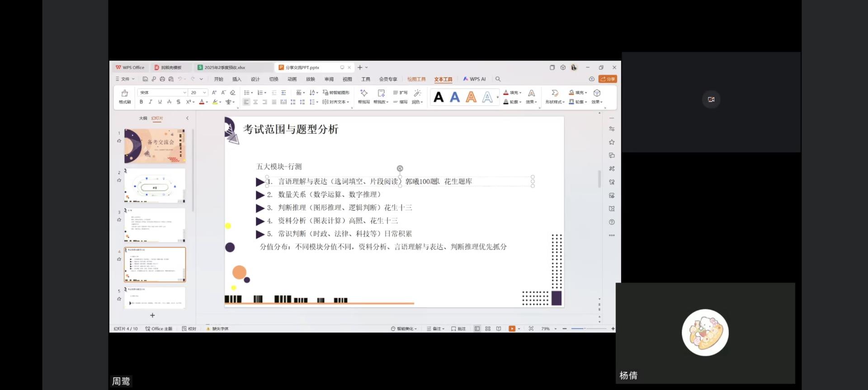Click the 缩写 shorten-writing button
Screen dimensions: 868x390
click(401, 102)
